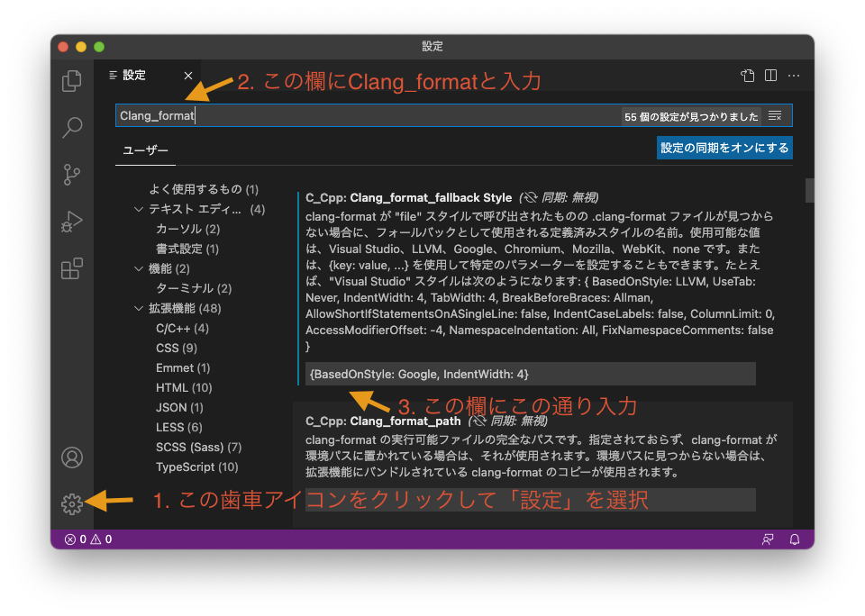Collapse the 機能 tree section

point(139,268)
